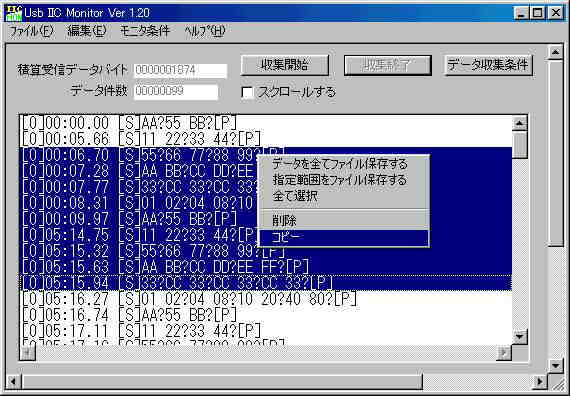Click outer window bottom scroll right arrow

pos(540,381)
